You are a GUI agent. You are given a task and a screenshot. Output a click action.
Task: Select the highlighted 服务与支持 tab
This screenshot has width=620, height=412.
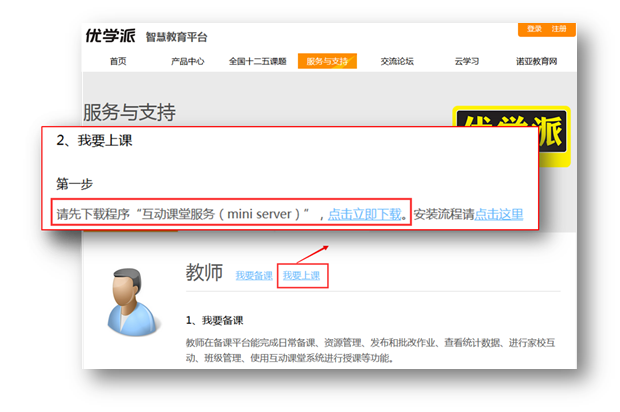pos(325,62)
